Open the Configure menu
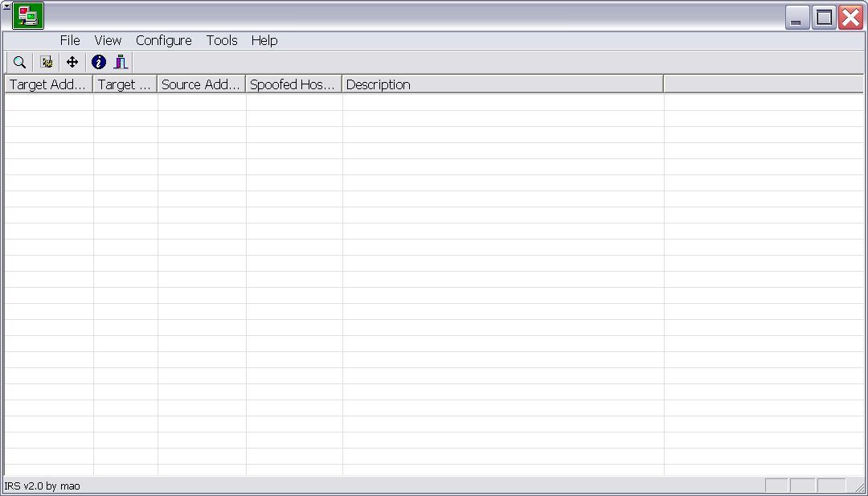 164,40
